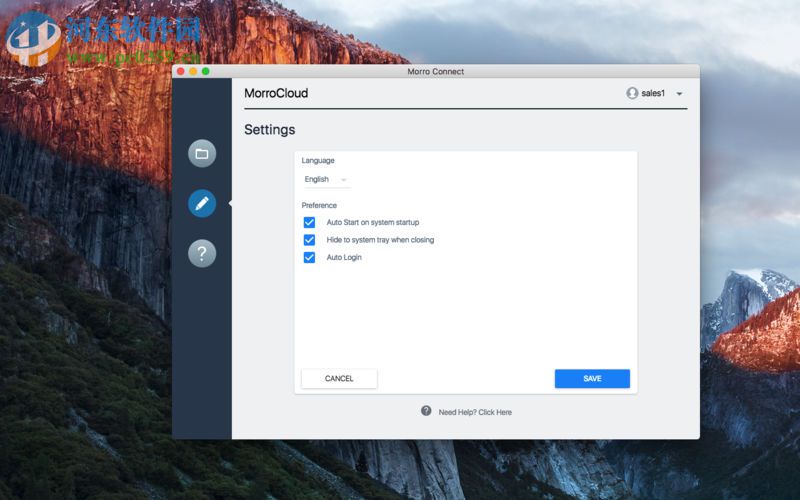Click the help icon beside Need Help

426,411
